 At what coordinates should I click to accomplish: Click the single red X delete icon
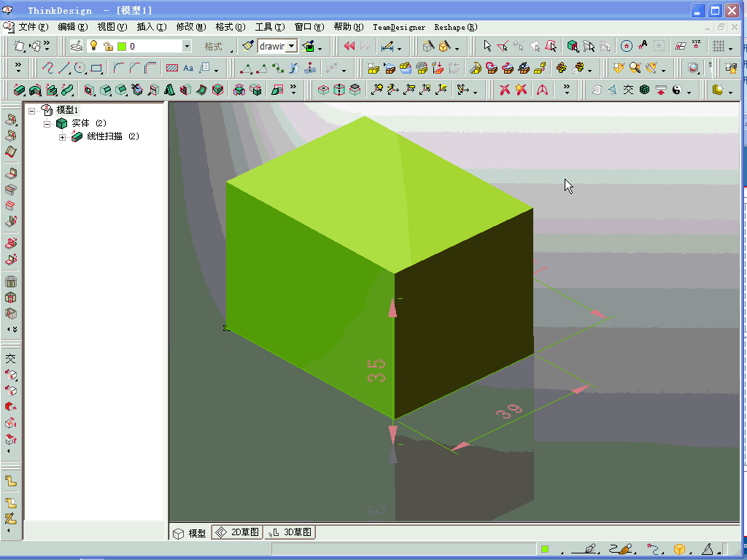505,90
